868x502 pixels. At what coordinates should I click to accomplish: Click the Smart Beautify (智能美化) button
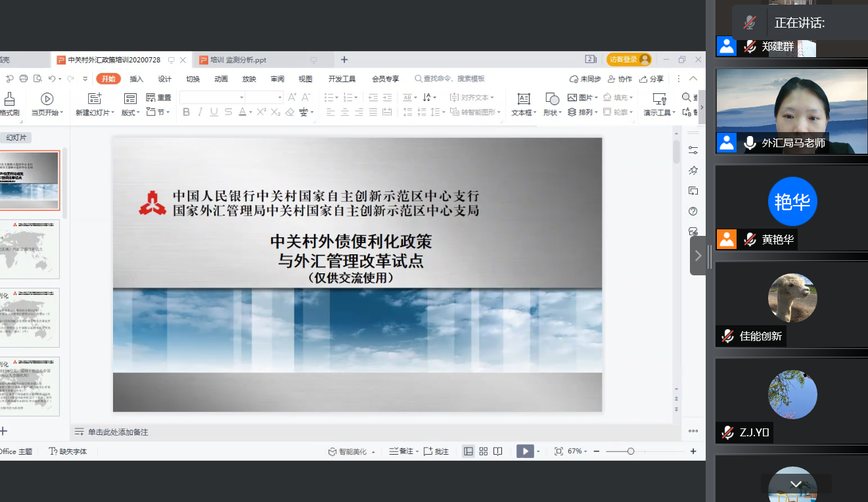[352, 451]
